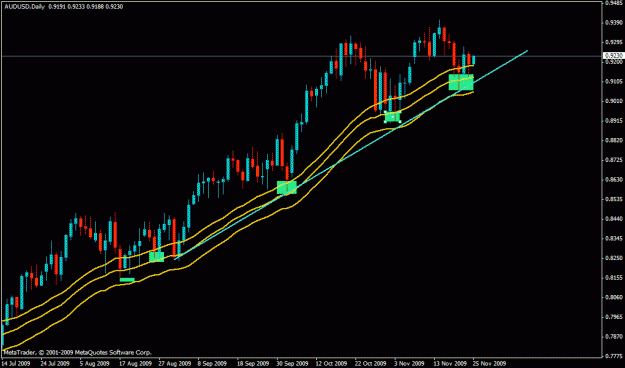The width and height of the screenshot is (625, 368).
Task: Click the 18 Sep 2009 date label
Action: click(253, 363)
